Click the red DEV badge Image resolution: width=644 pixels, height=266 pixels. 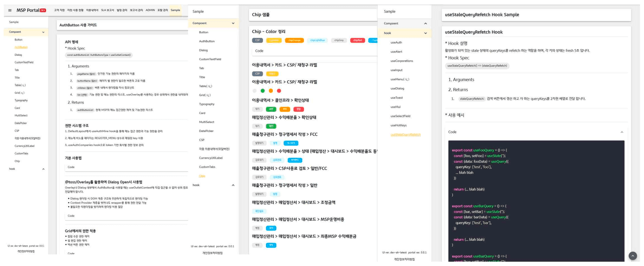point(43,10)
